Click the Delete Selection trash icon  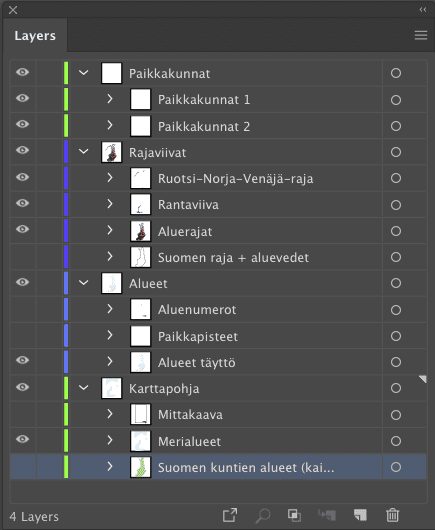point(392,515)
